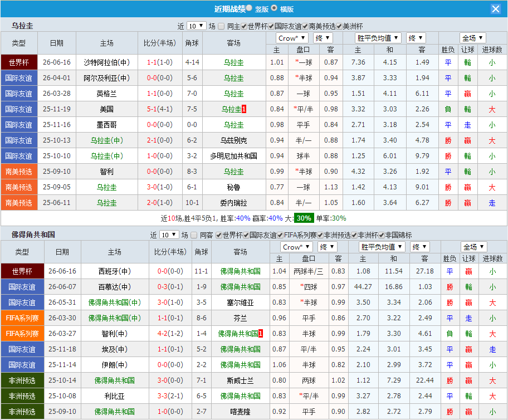The image size is (508, 420).
Task: Click 非洲预选 tag in 25-10-14 row
Action: [x=22, y=380]
